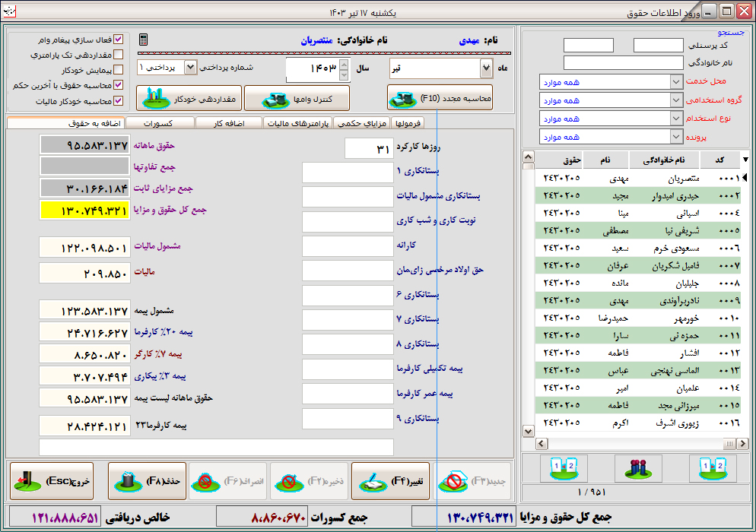Click the year spinner up arrow
This screenshot has height=532, width=756.
pos(344,64)
